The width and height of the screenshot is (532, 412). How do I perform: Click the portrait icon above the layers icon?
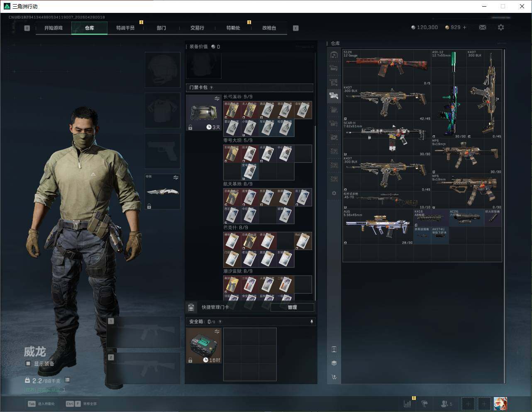[x=334, y=349]
